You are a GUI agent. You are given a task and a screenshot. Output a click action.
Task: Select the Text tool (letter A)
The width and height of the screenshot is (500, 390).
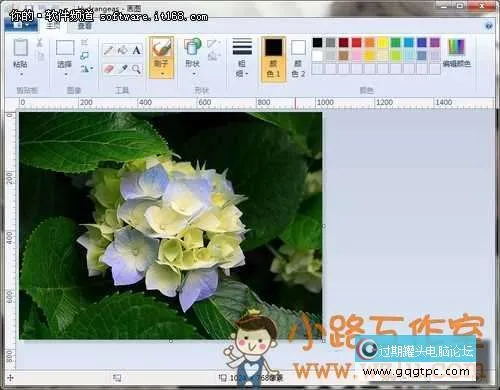click(136, 50)
